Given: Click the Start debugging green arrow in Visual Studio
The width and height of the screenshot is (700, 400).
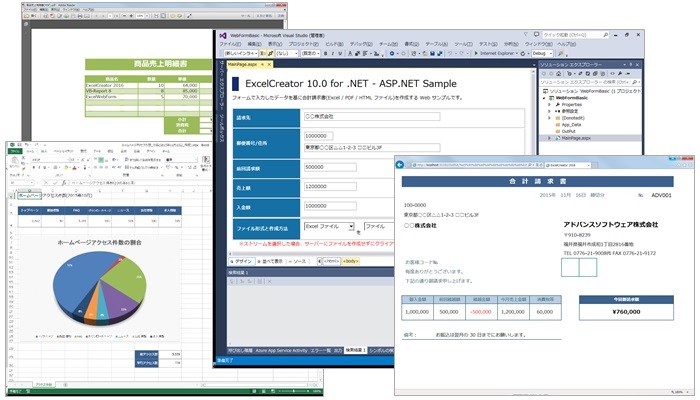Looking at the screenshot, I should click(476, 53).
